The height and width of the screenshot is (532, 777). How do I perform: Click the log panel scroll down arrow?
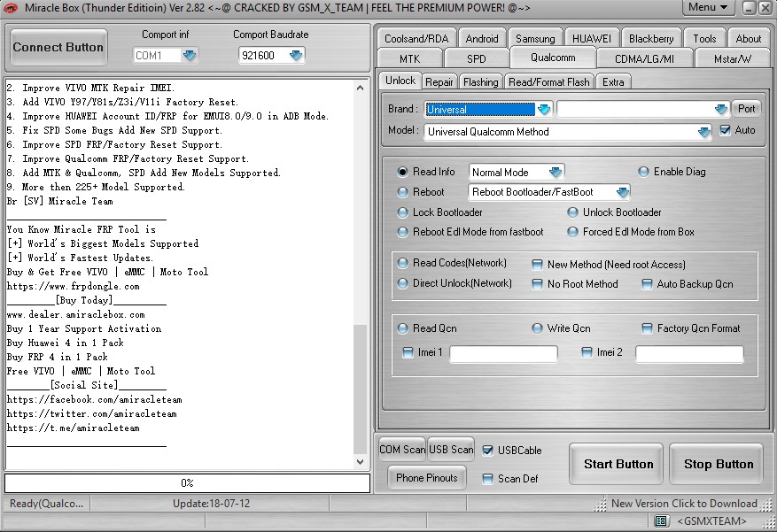point(361,462)
